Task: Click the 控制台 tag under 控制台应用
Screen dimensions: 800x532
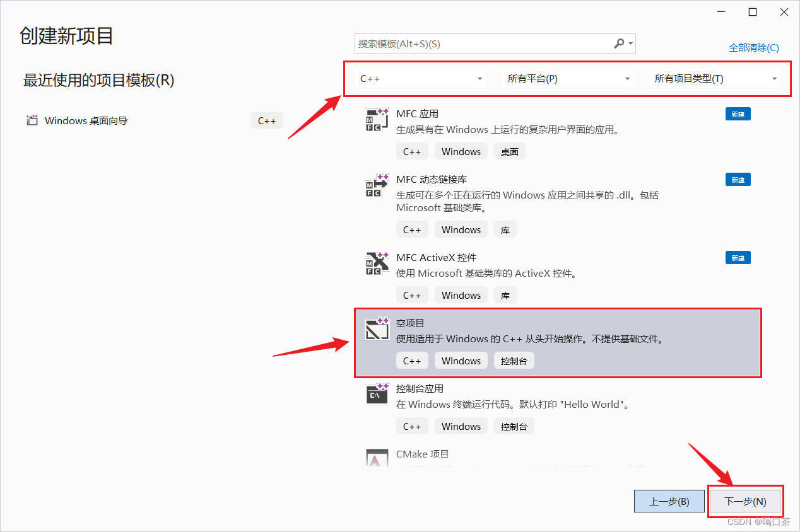Action: [514, 426]
